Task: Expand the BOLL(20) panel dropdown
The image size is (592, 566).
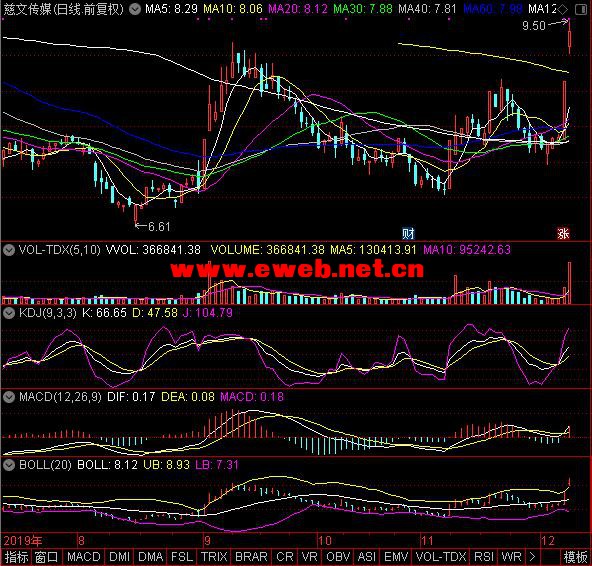Action: pos(8,464)
